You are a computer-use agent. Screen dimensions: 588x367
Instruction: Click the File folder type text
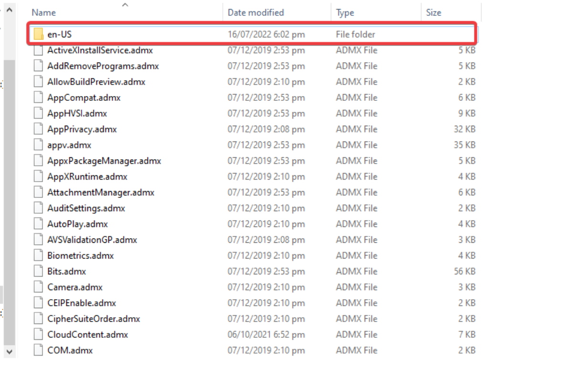click(x=356, y=34)
